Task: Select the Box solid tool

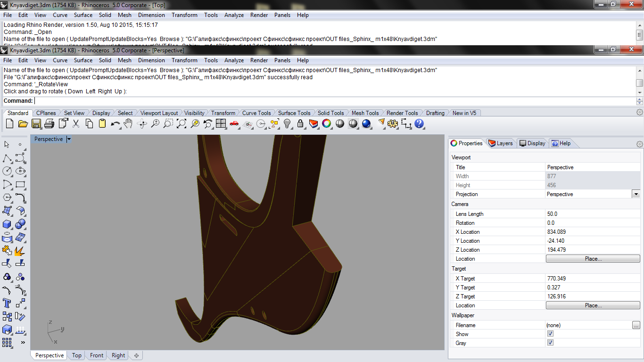Action: click(7, 224)
